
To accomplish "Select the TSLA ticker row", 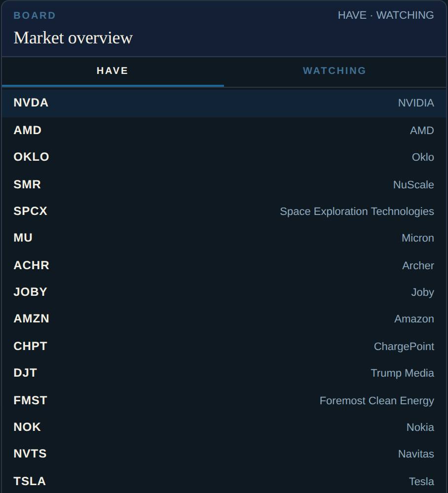I will [224, 481].
